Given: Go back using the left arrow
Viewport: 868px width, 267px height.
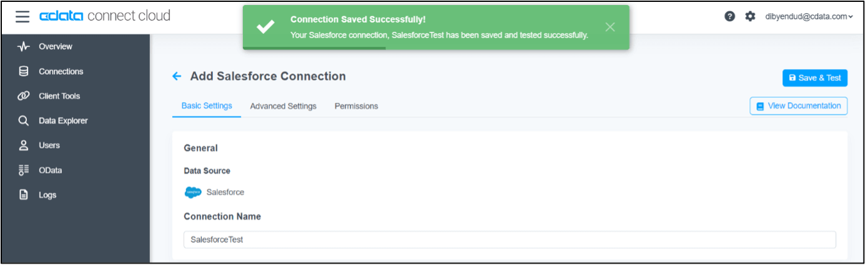Looking at the screenshot, I should click(x=177, y=76).
